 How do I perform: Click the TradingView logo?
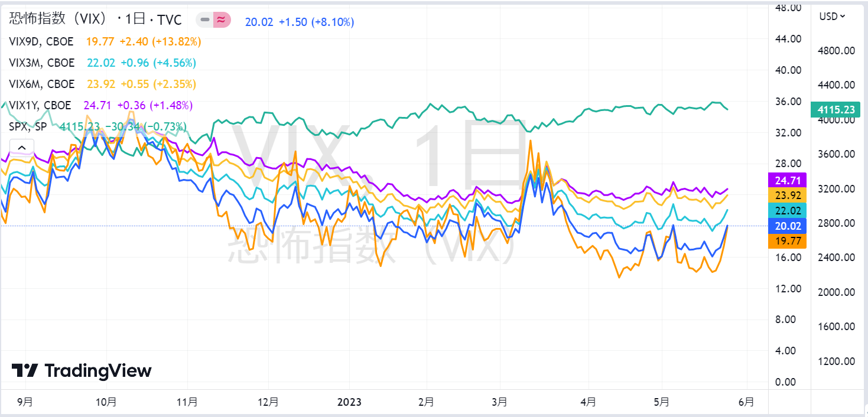pyautogui.click(x=82, y=370)
